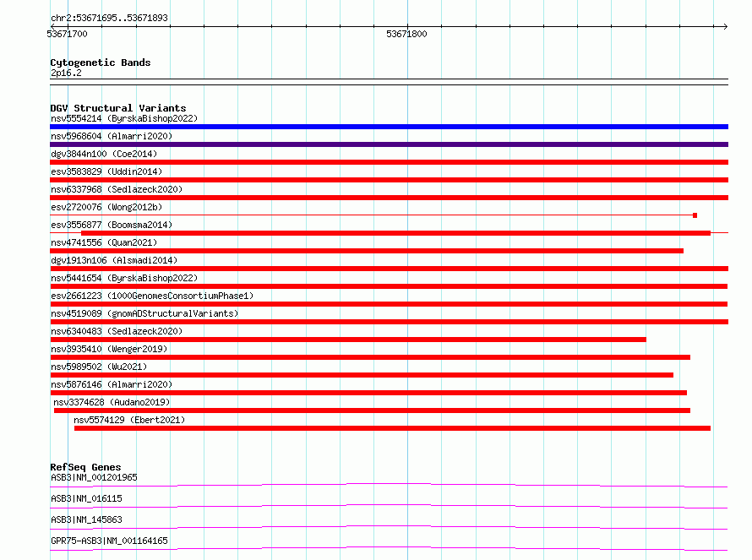Open esv2661223 (1000GenomesConsortiumPhase1) label
Screen dimensions: 752x560
pos(152,296)
